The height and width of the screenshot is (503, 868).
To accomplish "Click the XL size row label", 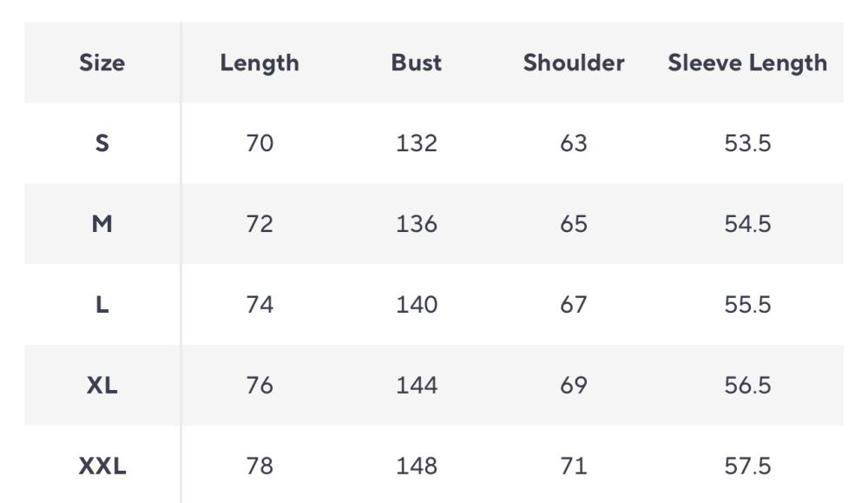I will [x=102, y=386].
